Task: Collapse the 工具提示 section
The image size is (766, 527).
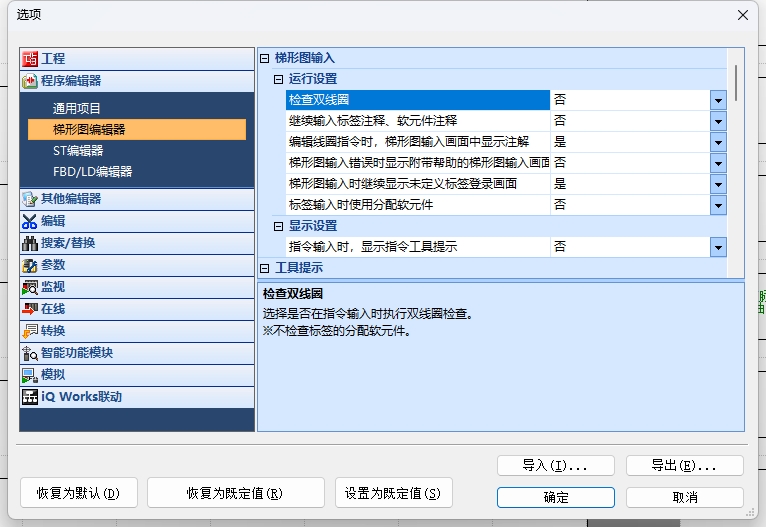Action: [265, 268]
